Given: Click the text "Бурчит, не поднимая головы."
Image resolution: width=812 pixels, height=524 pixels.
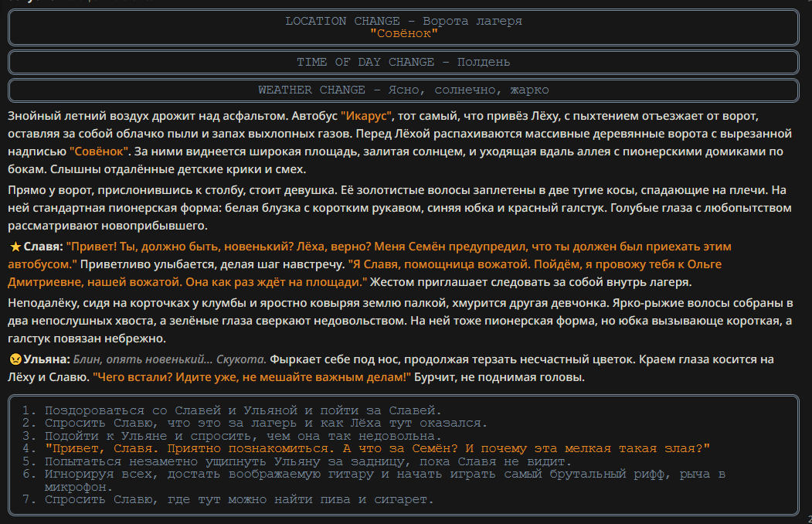Looking at the screenshot, I should pos(499,377).
